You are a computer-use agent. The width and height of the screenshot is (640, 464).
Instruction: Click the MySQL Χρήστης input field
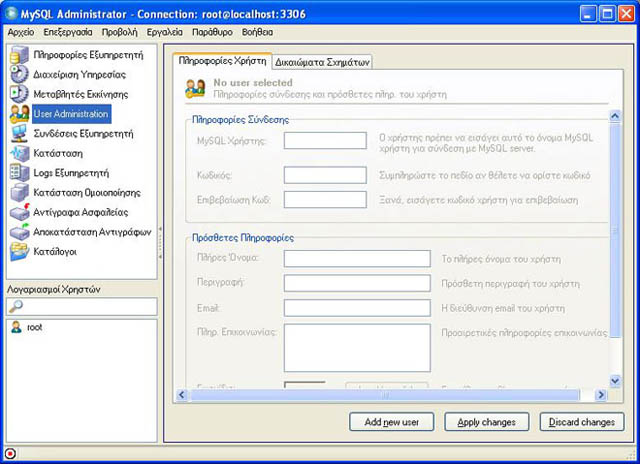click(x=325, y=141)
